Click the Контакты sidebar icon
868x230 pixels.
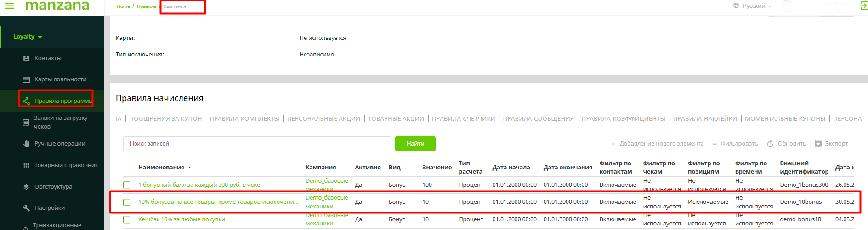pos(26,58)
